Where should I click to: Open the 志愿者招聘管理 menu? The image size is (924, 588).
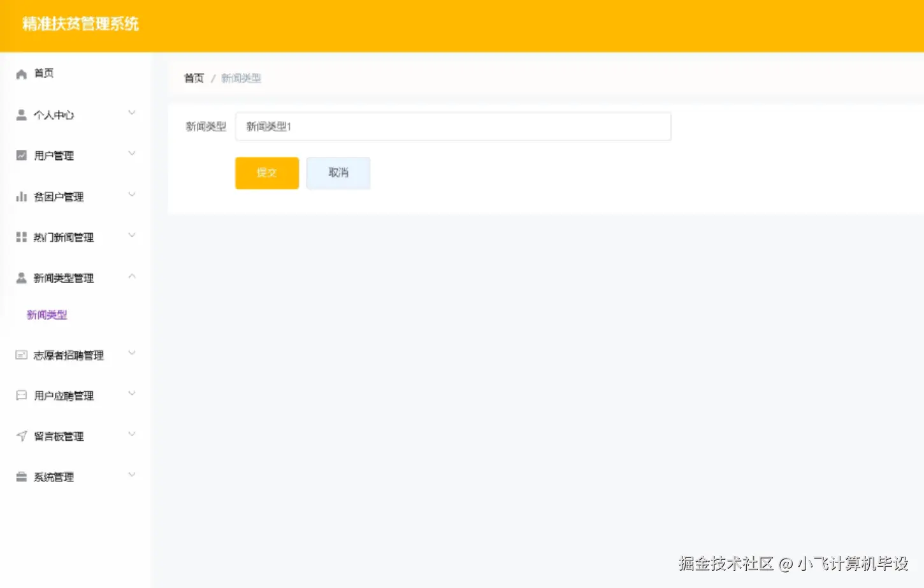pyautogui.click(x=75, y=355)
